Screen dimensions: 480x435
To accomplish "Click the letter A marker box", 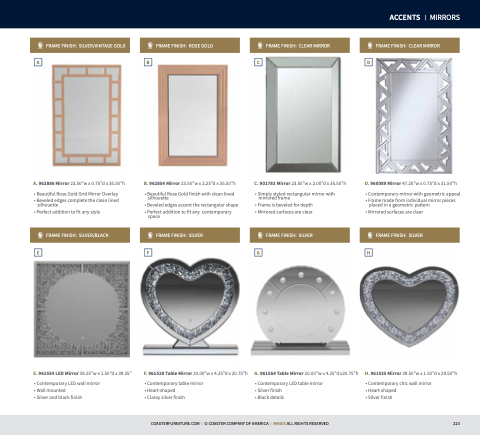I will [x=38, y=62].
